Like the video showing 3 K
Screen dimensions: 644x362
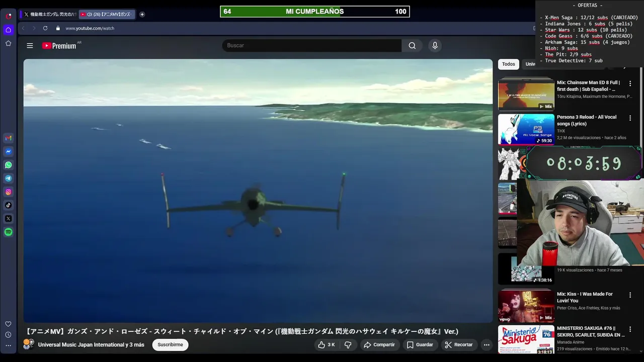click(326, 345)
